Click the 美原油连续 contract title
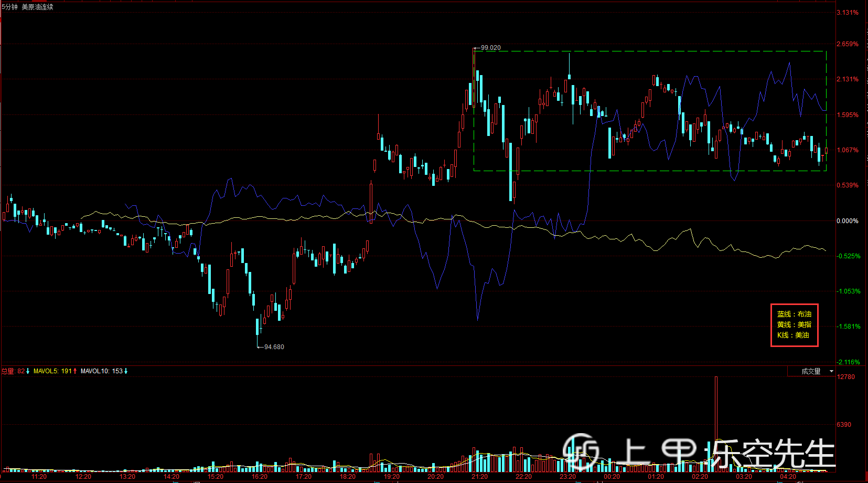Viewport: 868px width, 483px height. point(37,7)
